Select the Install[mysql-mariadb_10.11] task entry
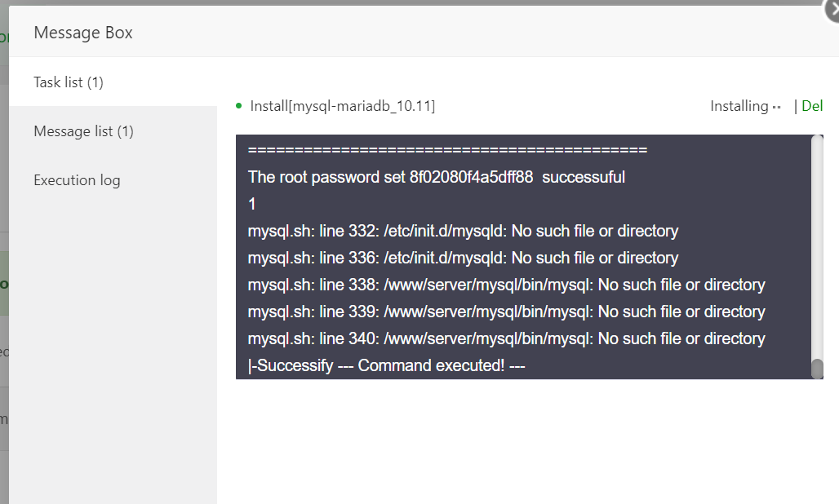Image resolution: width=839 pixels, height=504 pixels. [342, 106]
